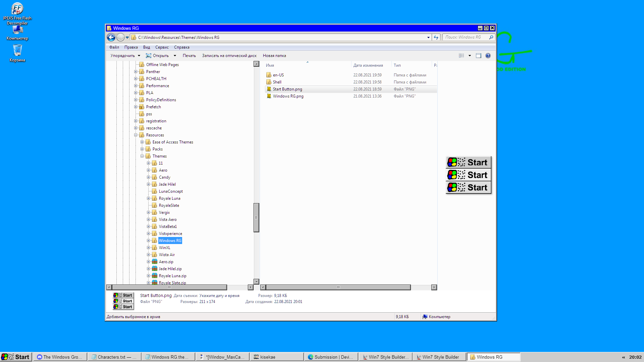644x362 pixels.
Task: Click the refresh icon in the address bar
Action: 436,37
